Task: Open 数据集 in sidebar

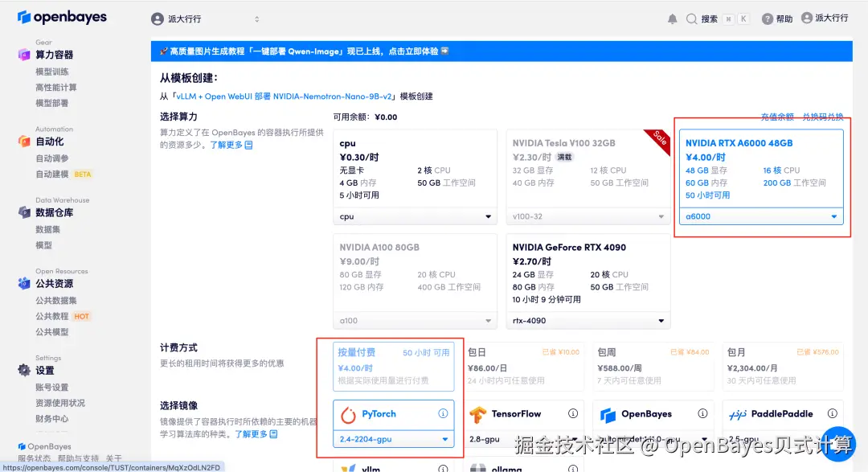Action: 47,229
